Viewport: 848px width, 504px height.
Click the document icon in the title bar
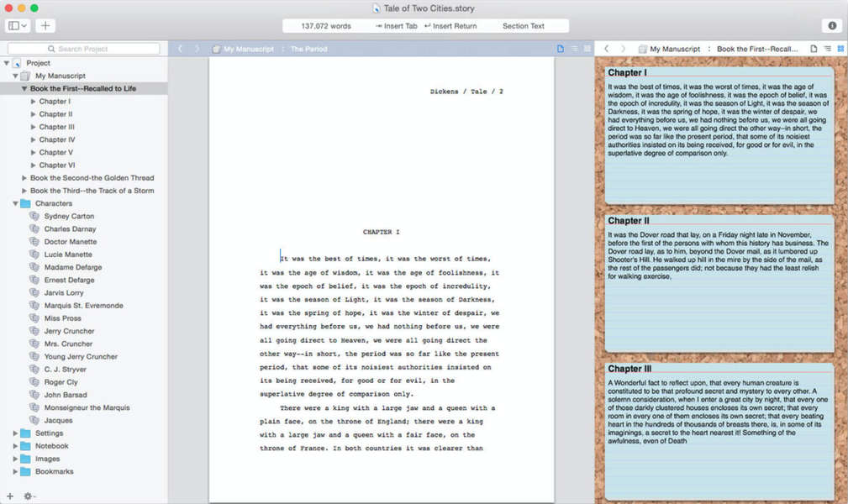click(x=377, y=8)
